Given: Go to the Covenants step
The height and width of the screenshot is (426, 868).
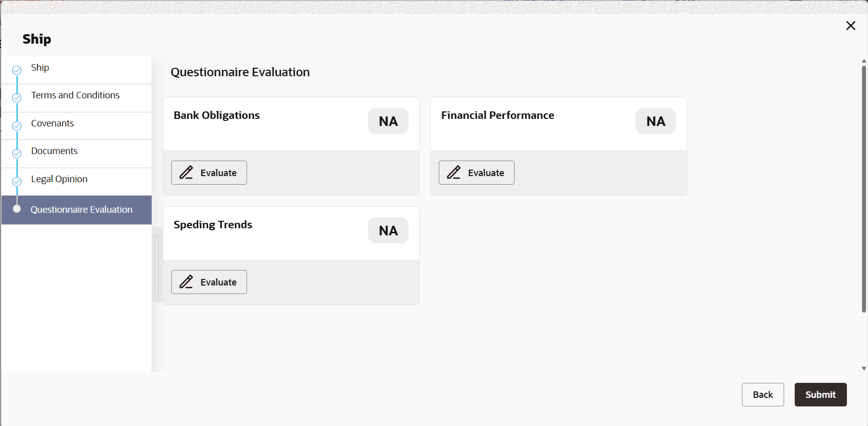Looking at the screenshot, I should tap(52, 123).
